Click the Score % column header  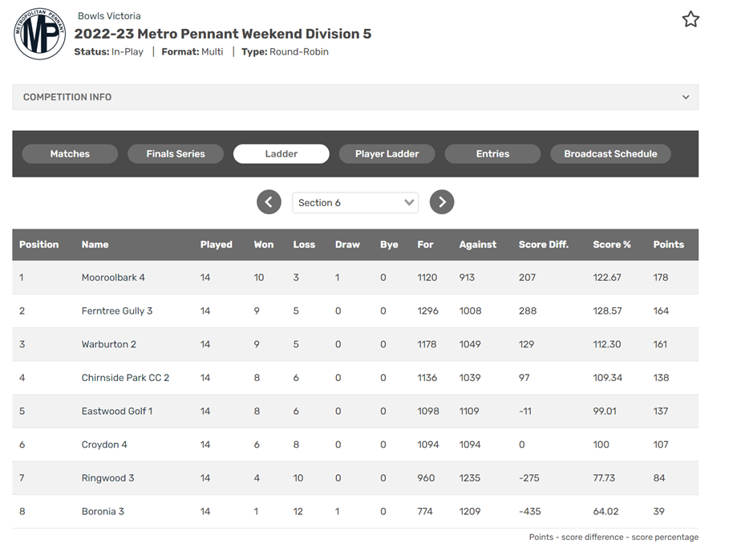coord(612,244)
